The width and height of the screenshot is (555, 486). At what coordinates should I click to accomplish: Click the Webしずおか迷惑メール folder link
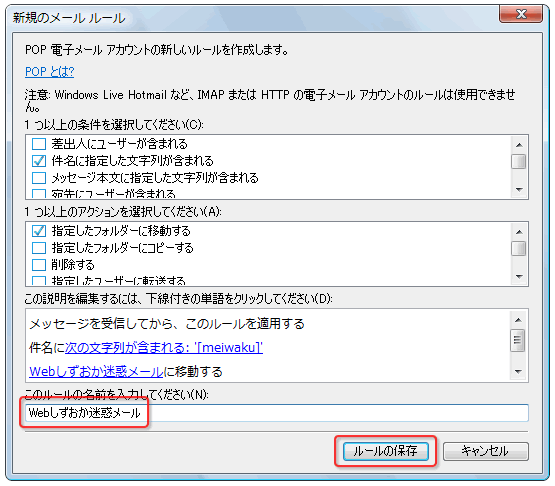click(x=96, y=372)
